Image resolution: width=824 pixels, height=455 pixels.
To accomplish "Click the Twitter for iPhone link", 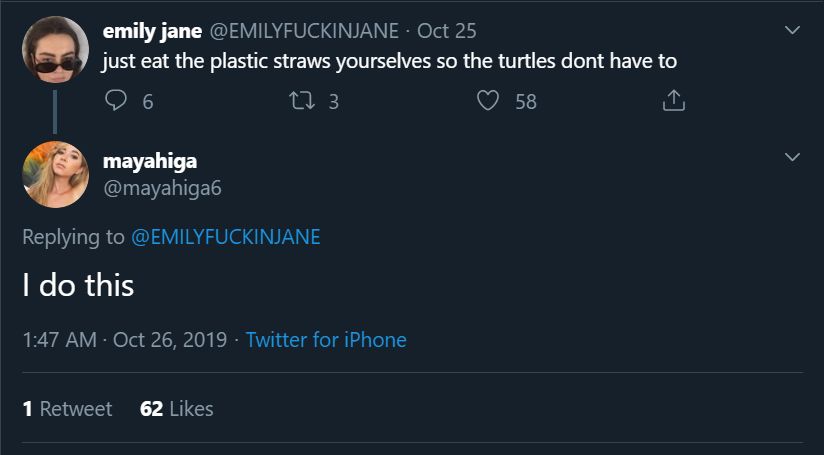I will [326, 340].
